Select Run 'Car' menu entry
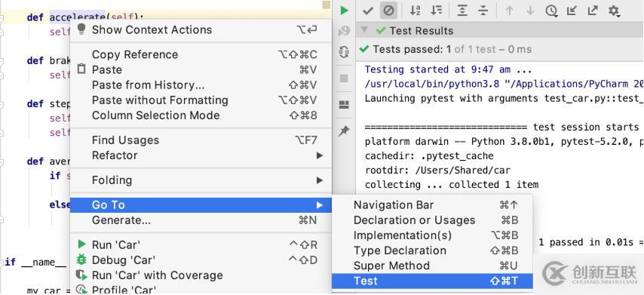 point(201,245)
